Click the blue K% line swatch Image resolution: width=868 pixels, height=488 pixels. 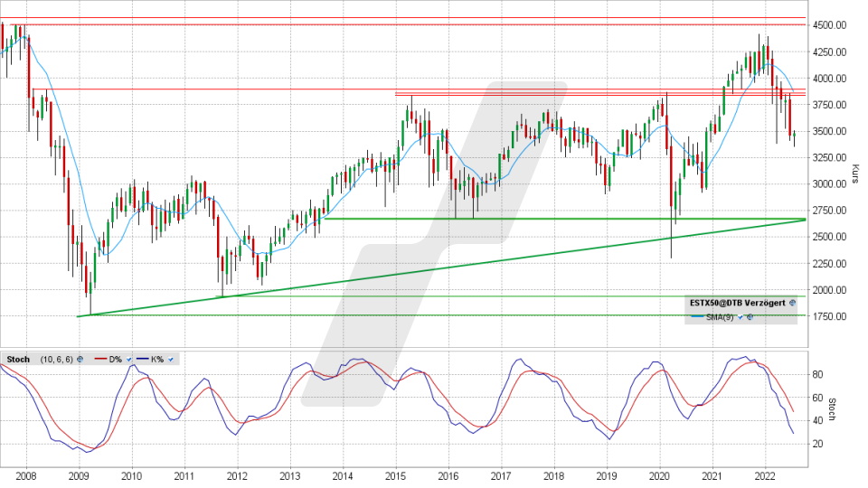click(x=142, y=359)
